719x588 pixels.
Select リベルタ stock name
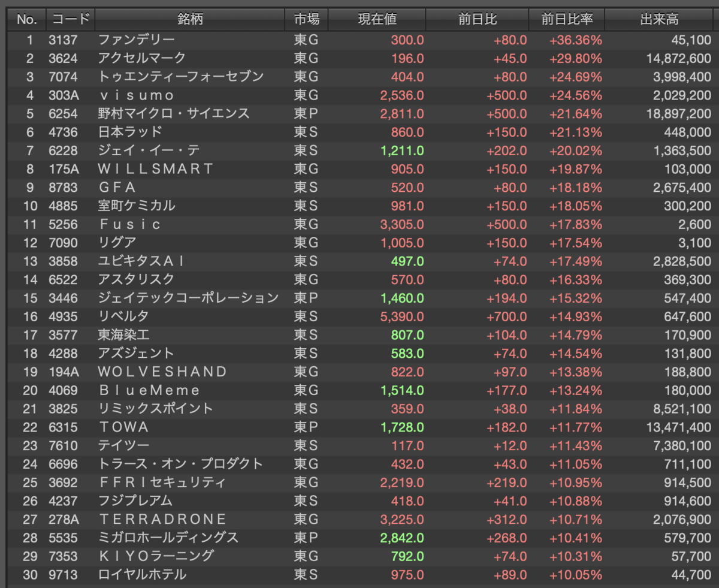(123, 316)
